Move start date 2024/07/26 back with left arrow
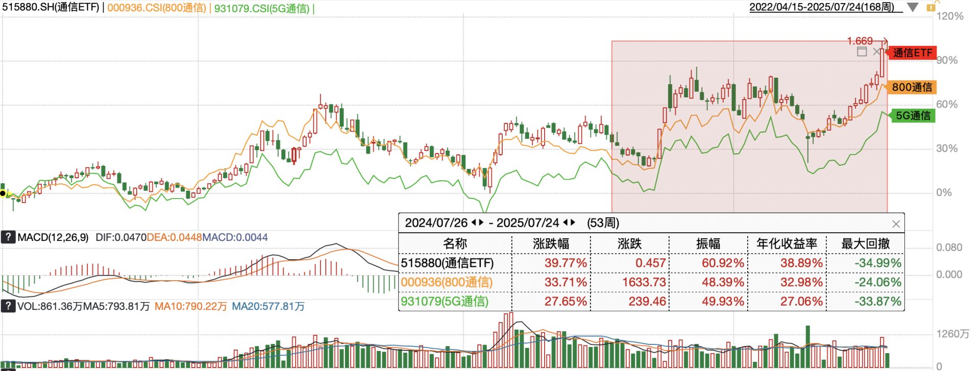Screen dimensions: 980x371 coord(474,223)
